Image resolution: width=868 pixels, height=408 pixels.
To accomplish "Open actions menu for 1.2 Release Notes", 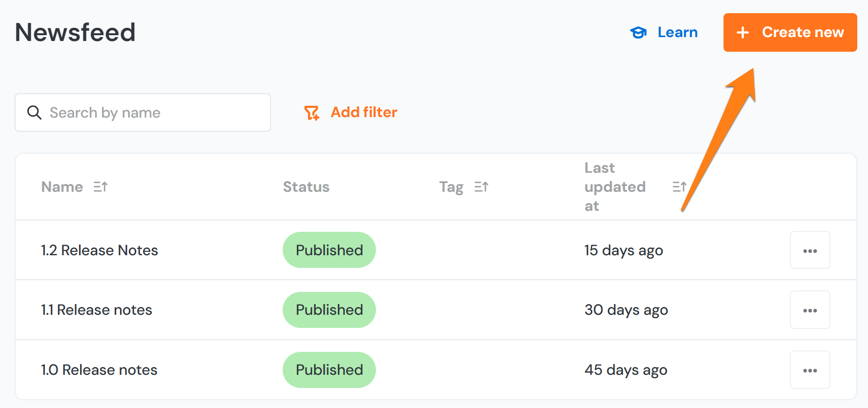I will click(x=810, y=250).
